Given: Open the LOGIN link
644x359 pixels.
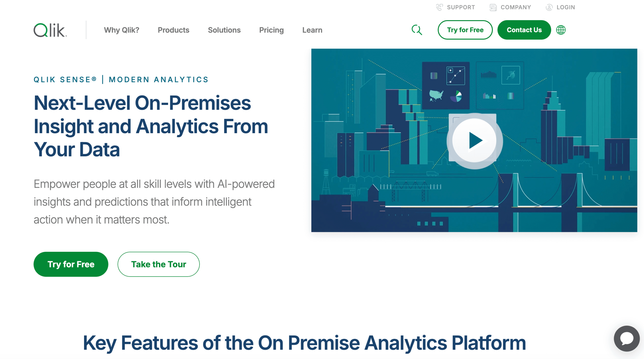Looking at the screenshot, I should (x=566, y=7).
